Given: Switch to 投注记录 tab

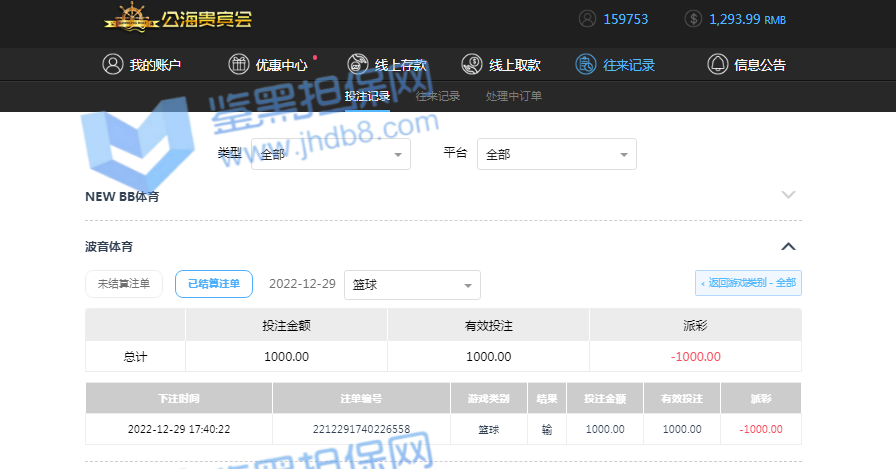Looking at the screenshot, I should point(367,97).
